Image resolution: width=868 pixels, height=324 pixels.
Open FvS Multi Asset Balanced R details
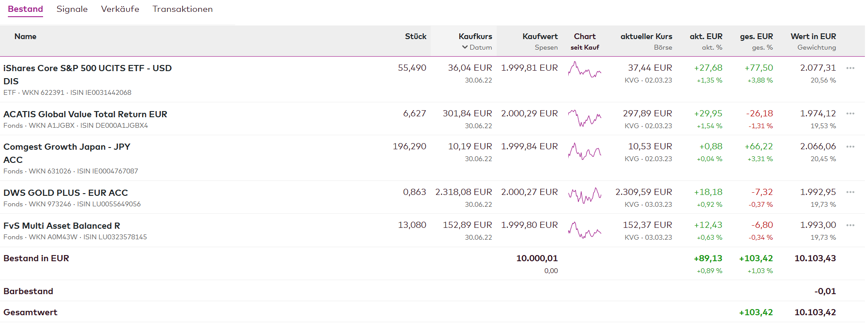pos(62,226)
